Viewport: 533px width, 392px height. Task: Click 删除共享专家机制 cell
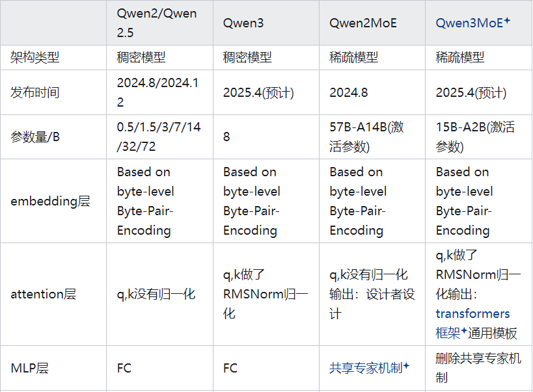pos(478,368)
